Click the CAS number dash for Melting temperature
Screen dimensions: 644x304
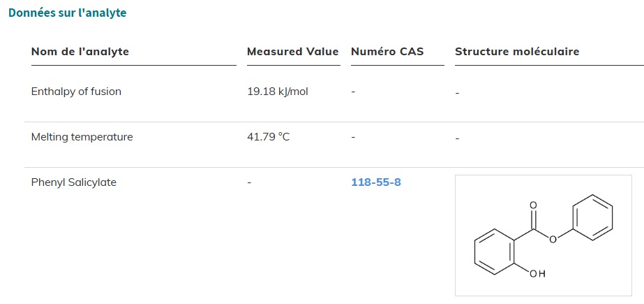click(353, 138)
